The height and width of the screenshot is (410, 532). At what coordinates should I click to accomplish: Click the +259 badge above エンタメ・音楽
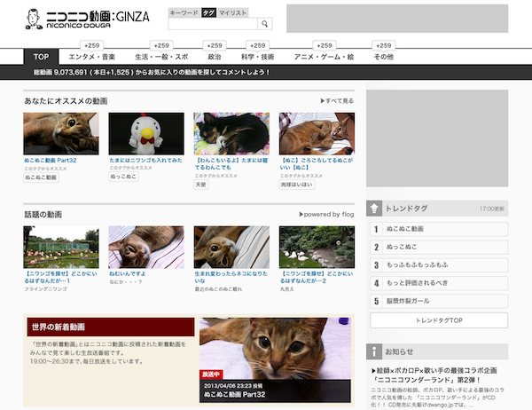point(92,45)
